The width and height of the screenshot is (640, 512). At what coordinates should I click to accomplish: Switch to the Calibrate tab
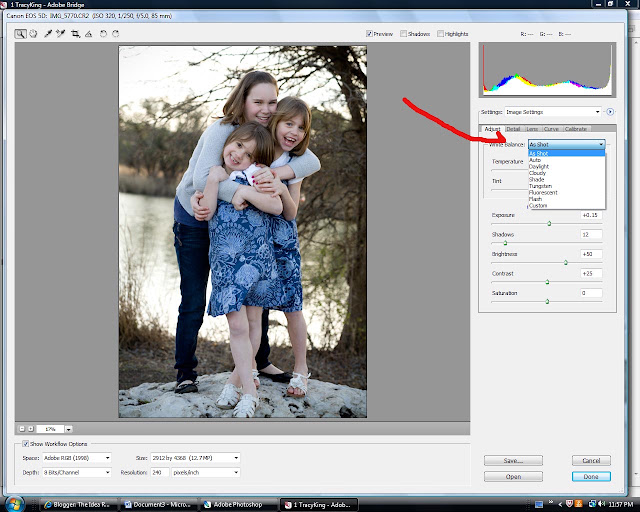click(x=576, y=129)
